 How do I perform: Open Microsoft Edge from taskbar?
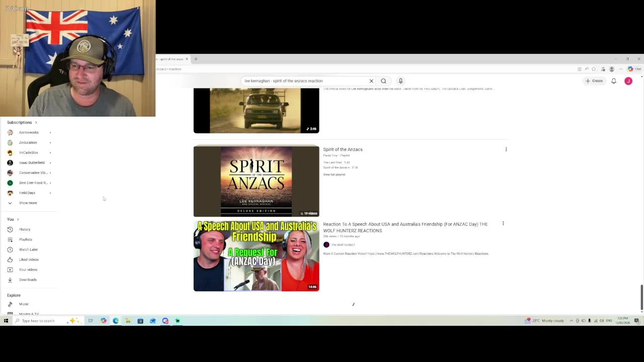point(116,321)
